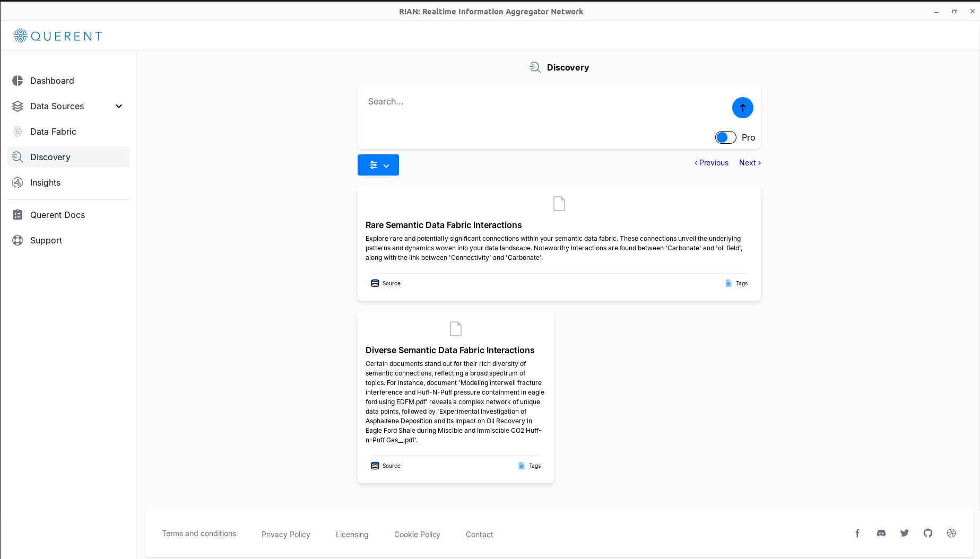Open Terms and conditions link
The width and height of the screenshot is (980, 559).
click(199, 534)
